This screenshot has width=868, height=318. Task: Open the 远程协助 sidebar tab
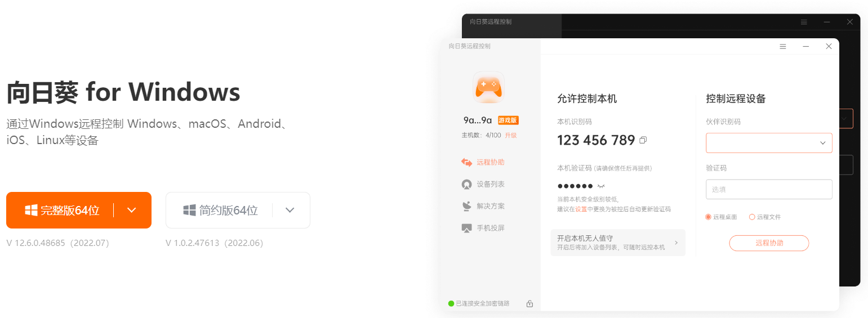483,162
